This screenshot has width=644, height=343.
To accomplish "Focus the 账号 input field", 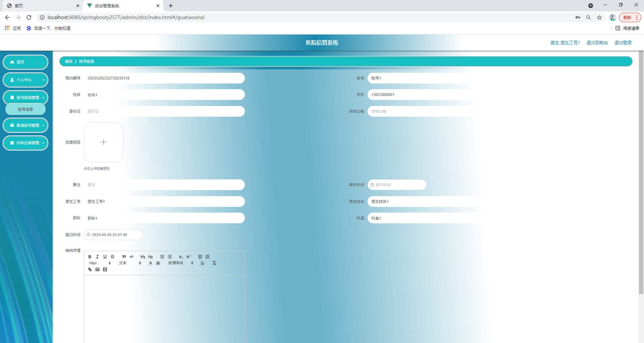I will 448,78.
